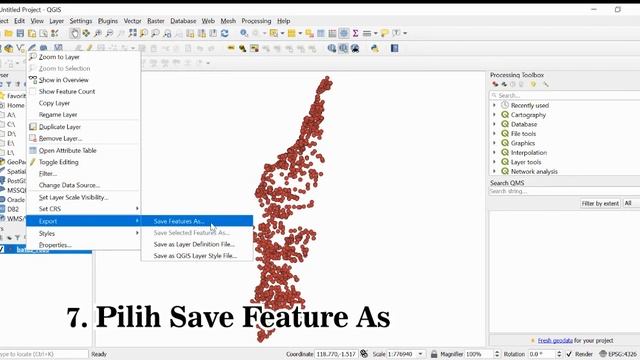Choose Save as QGIS Layer Style File
The width and height of the screenshot is (640, 360).
[x=197, y=256]
